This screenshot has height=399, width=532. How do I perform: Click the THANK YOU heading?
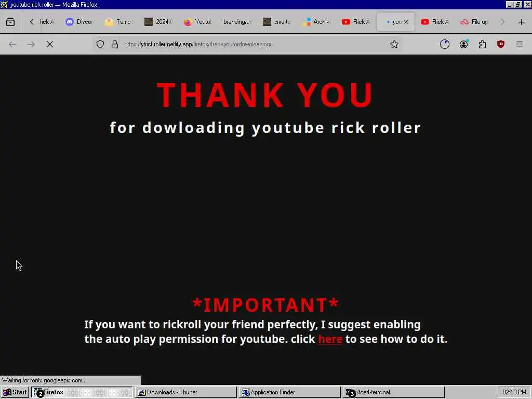pos(265,95)
